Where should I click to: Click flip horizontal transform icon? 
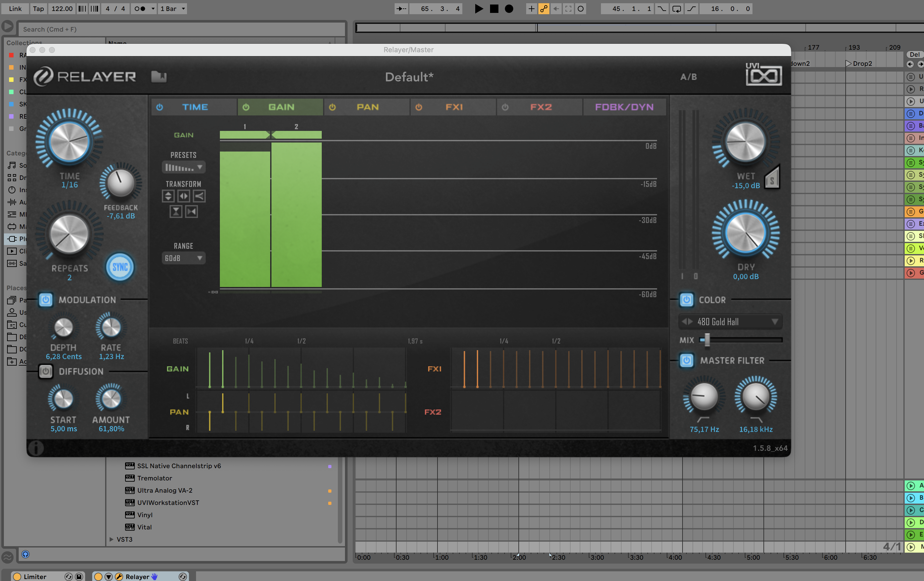pos(183,196)
